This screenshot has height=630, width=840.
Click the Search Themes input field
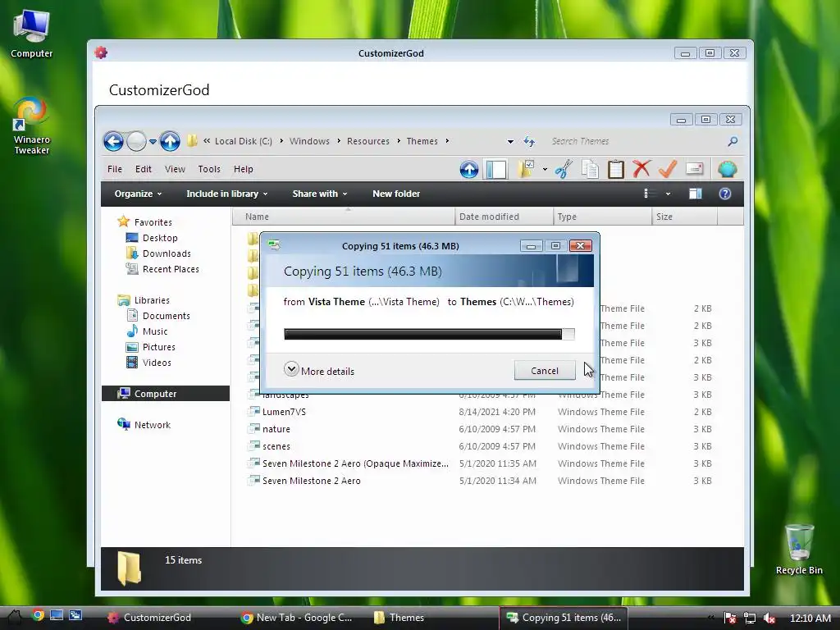[635, 141]
